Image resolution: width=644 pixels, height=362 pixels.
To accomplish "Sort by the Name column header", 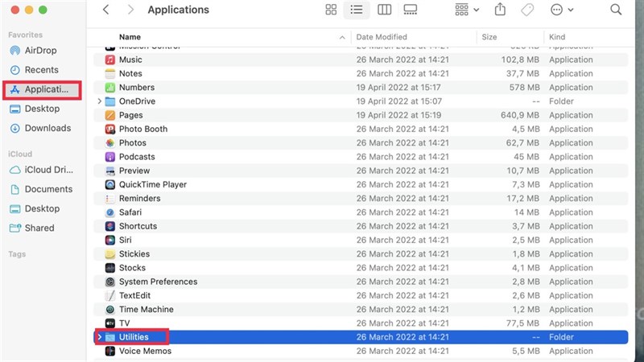I will click(130, 37).
